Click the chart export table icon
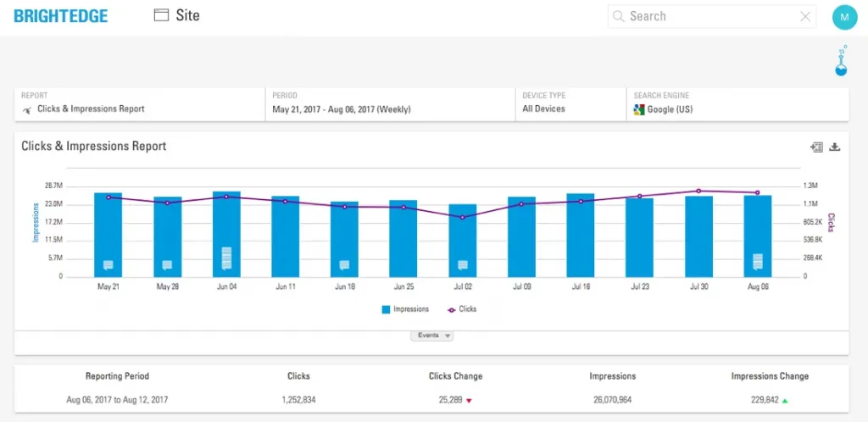 [816, 147]
